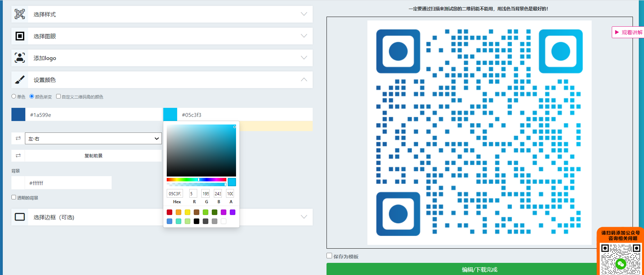Pick the purple preset swatch
644x275 pixels.
(x=233, y=212)
